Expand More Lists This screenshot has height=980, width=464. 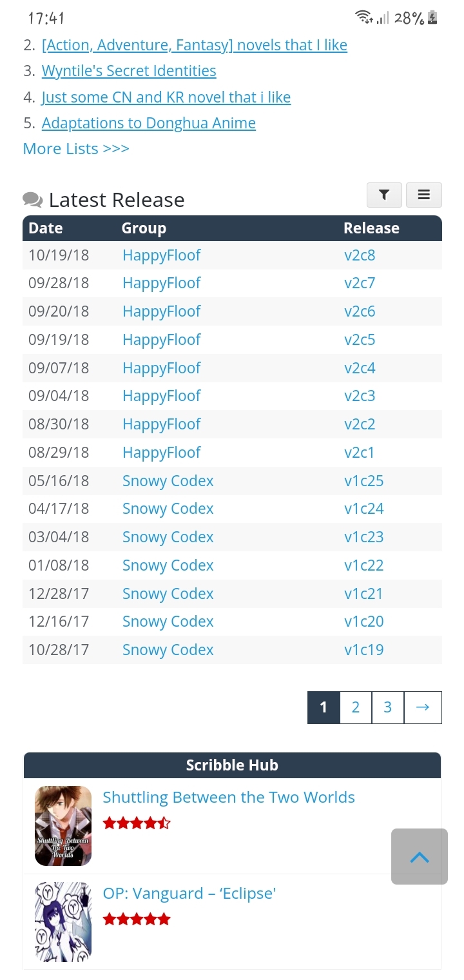click(76, 149)
